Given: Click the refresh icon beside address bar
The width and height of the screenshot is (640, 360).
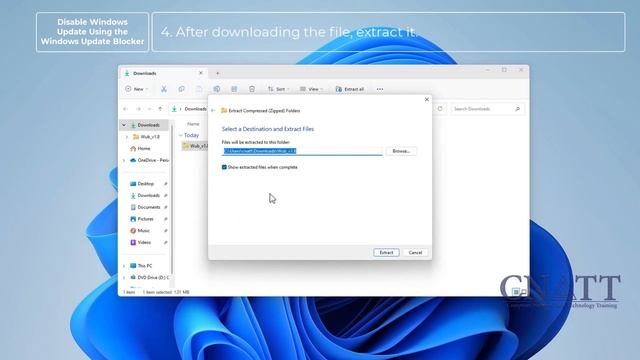Looking at the screenshot, I should (x=440, y=109).
